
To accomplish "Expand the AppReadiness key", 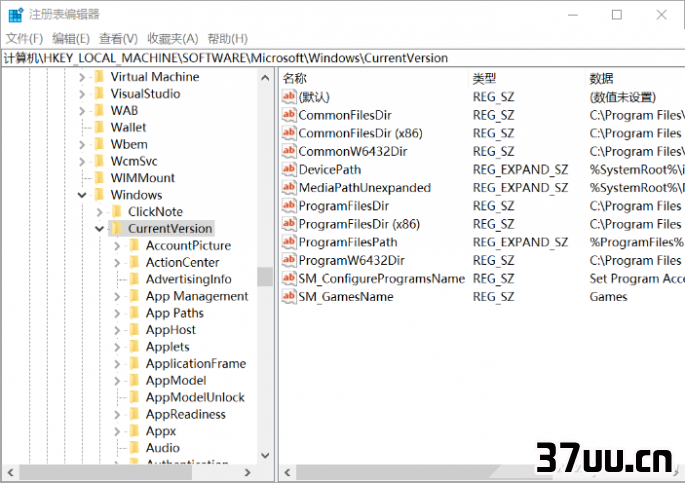I will 117,414.
